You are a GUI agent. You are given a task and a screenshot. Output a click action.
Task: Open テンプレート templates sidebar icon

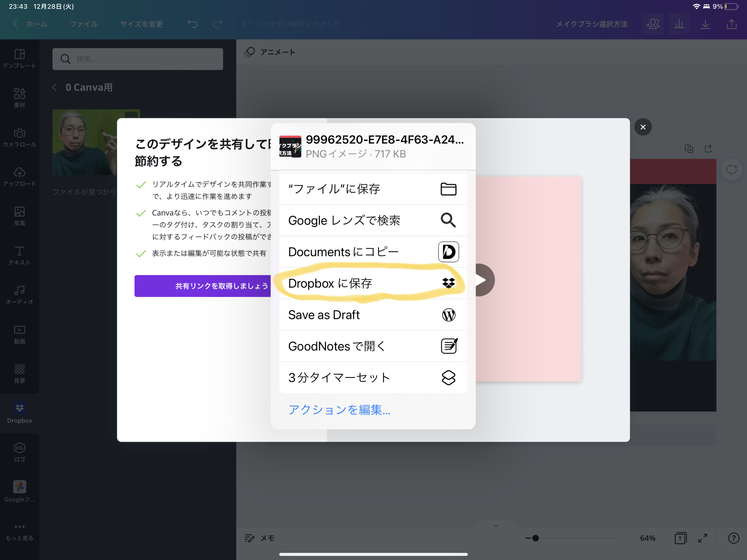pos(20,59)
